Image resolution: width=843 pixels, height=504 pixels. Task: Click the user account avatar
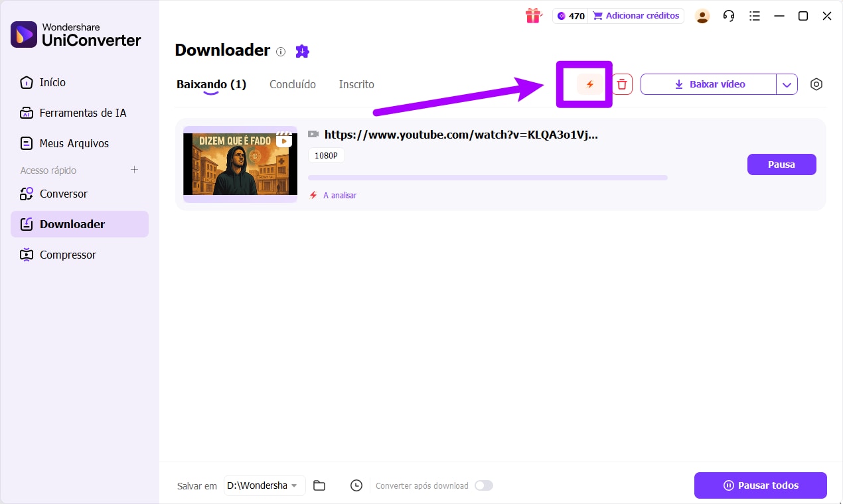coord(702,15)
